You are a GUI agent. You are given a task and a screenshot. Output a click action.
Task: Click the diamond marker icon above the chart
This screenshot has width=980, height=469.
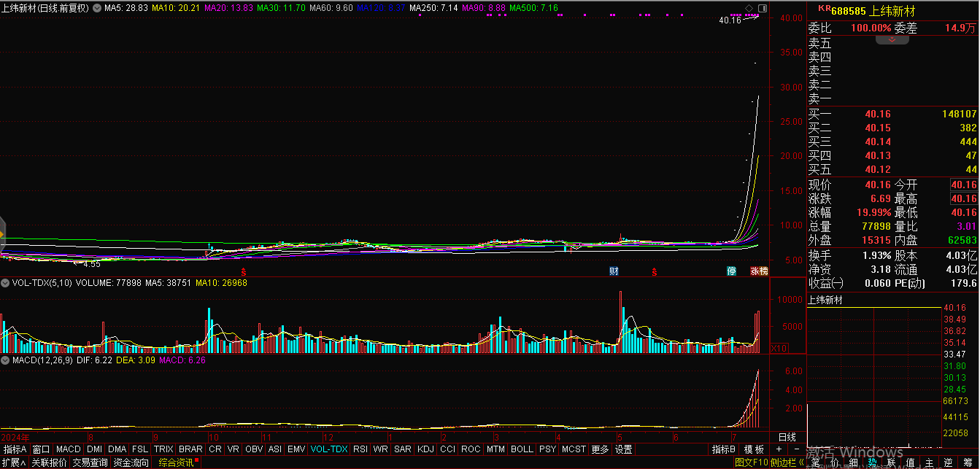[749, 8]
